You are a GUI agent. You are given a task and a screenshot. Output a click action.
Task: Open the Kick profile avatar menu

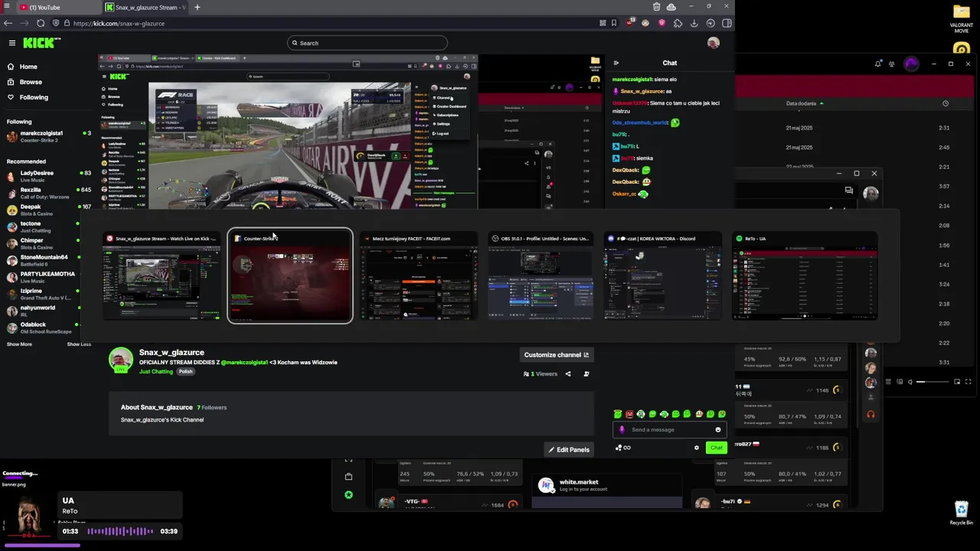[x=714, y=43]
